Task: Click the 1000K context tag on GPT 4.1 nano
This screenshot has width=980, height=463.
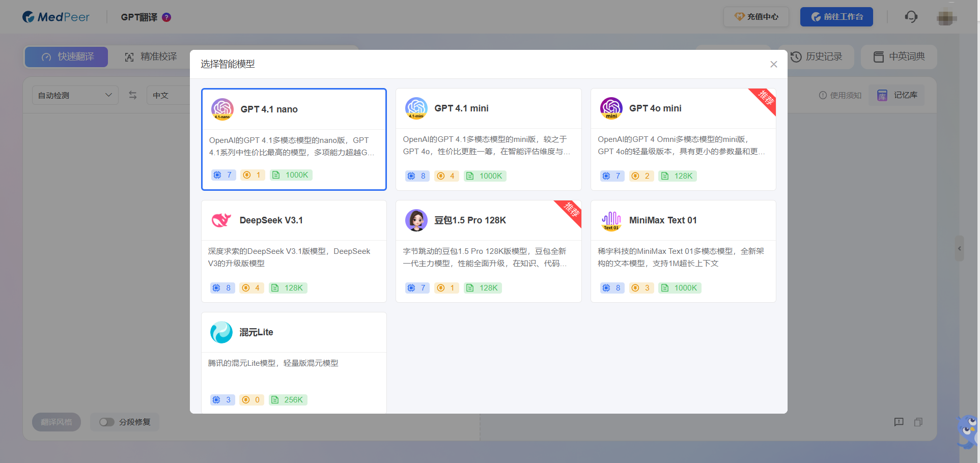Action: coord(291,175)
